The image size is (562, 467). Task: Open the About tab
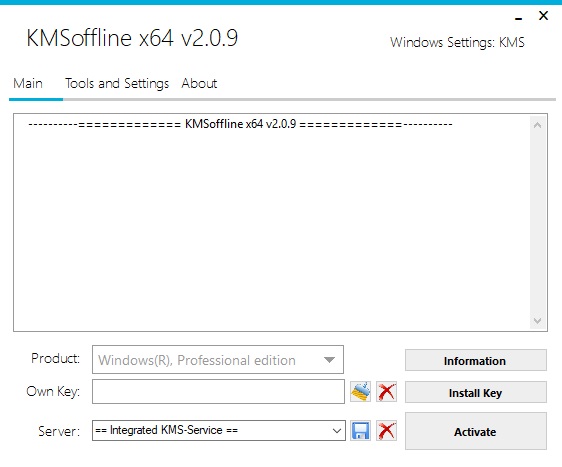coord(199,84)
